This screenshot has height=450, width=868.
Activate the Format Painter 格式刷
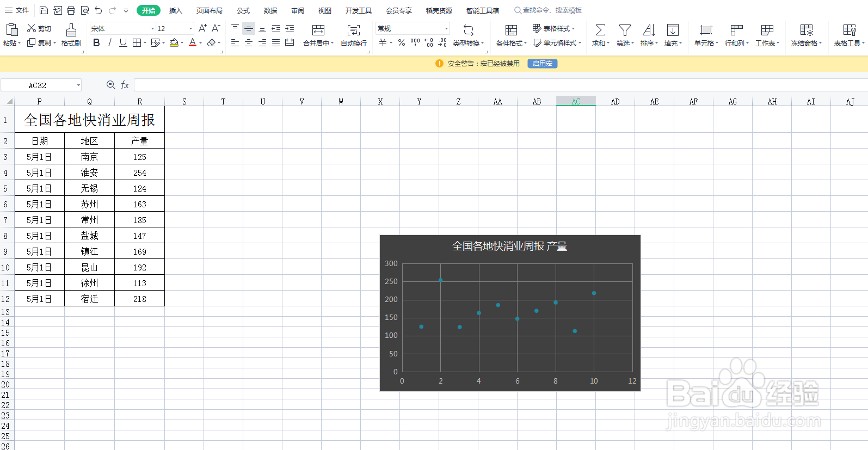(71, 34)
